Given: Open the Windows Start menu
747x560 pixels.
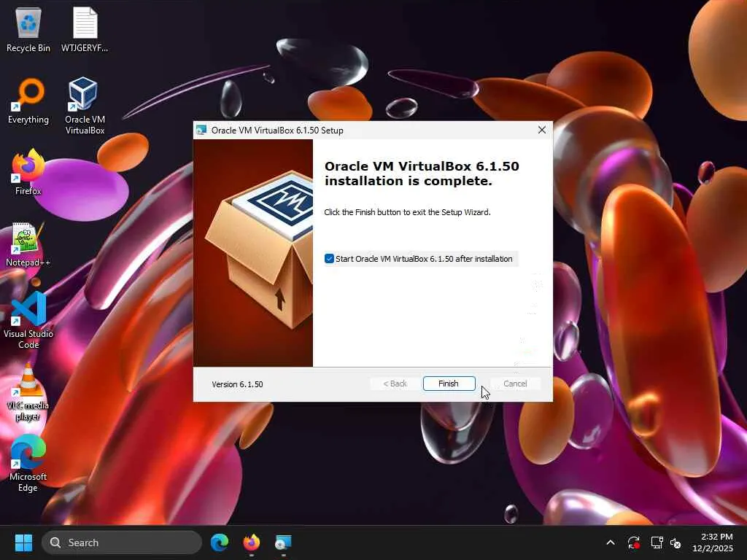Looking at the screenshot, I should (23, 542).
